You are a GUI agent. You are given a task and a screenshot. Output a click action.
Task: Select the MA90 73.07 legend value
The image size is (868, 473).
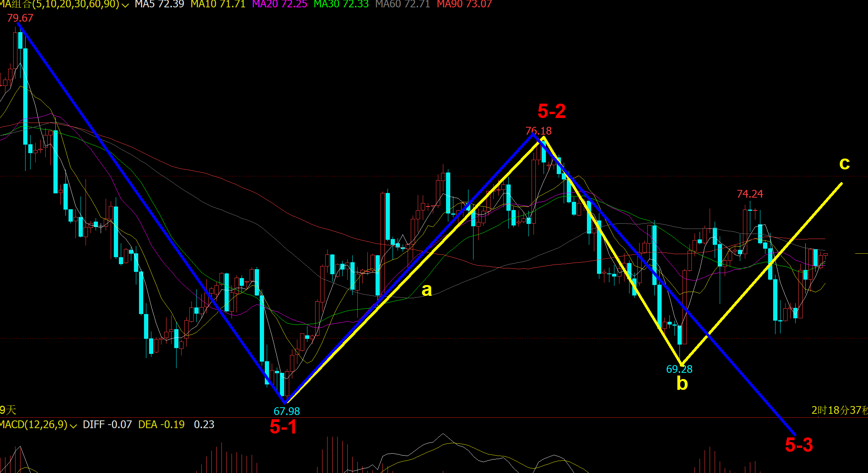[464, 4]
